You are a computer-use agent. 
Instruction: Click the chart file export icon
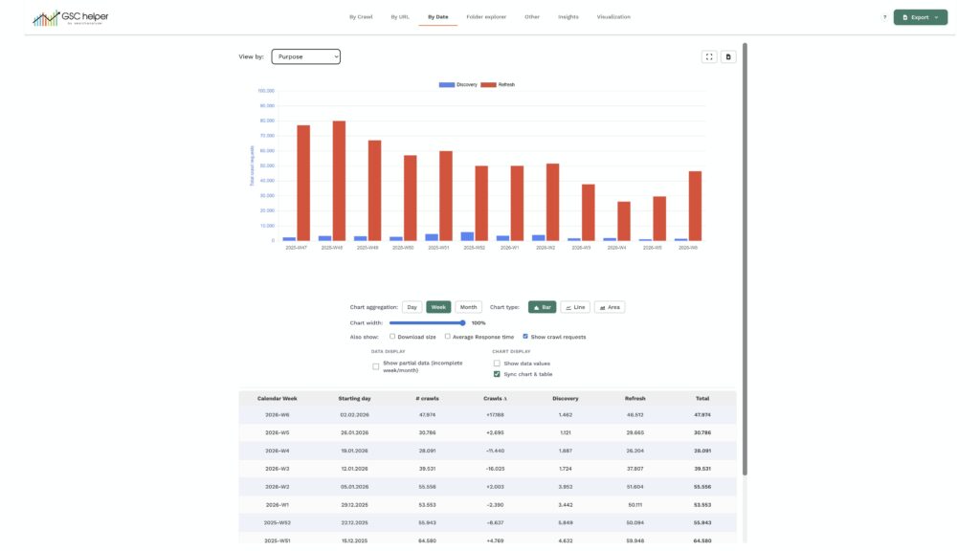[x=728, y=56]
